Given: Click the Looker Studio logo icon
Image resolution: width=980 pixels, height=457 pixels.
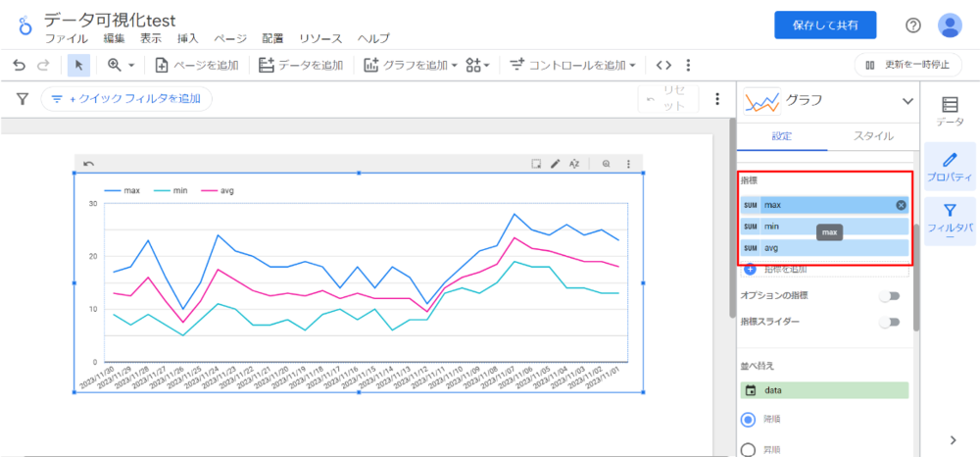Looking at the screenshot, I should tap(25, 25).
